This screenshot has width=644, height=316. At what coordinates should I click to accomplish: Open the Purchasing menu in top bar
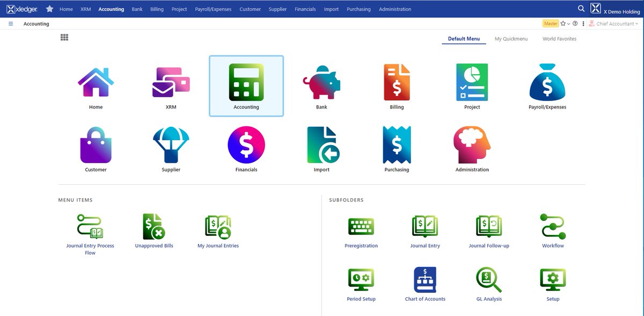coord(358,9)
